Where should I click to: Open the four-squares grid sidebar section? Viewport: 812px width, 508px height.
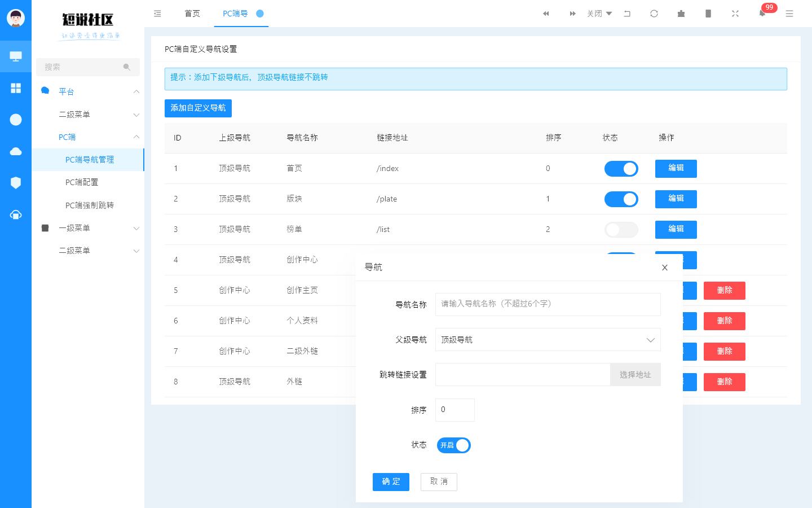(16, 88)
